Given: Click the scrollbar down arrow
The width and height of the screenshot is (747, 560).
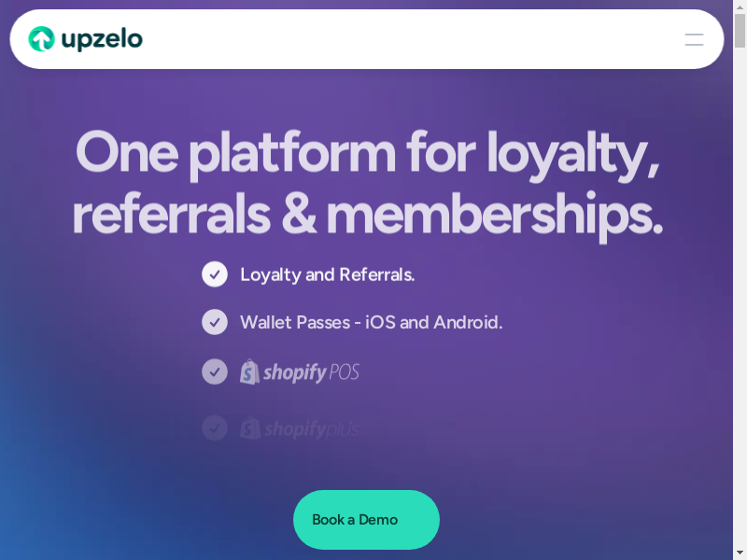Looking at the screenshot, I should point(740,553).
